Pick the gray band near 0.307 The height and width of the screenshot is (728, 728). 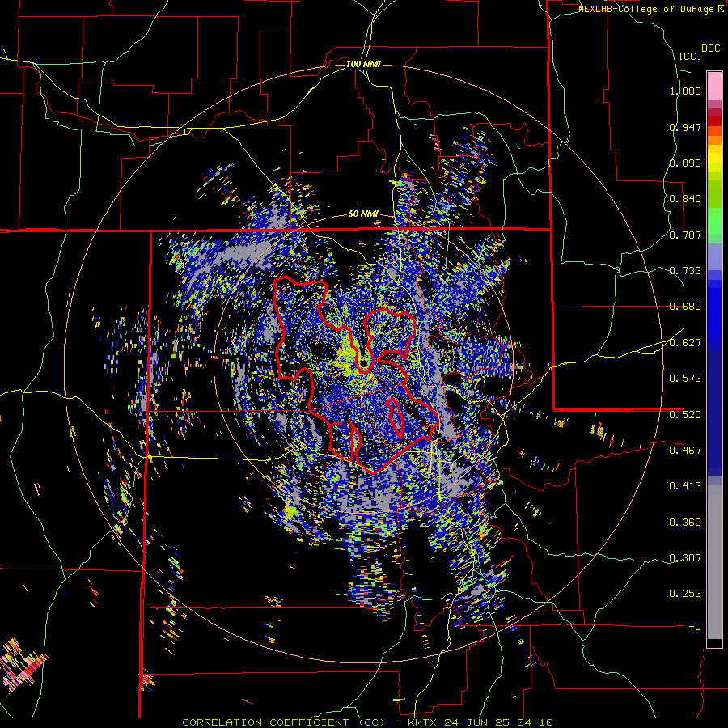714,562
